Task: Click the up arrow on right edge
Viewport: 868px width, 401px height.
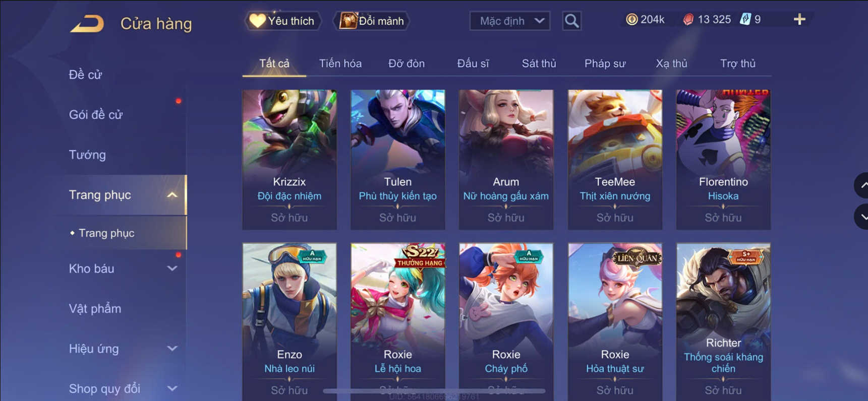Action: pyautogui.click(x=861, y=185)
